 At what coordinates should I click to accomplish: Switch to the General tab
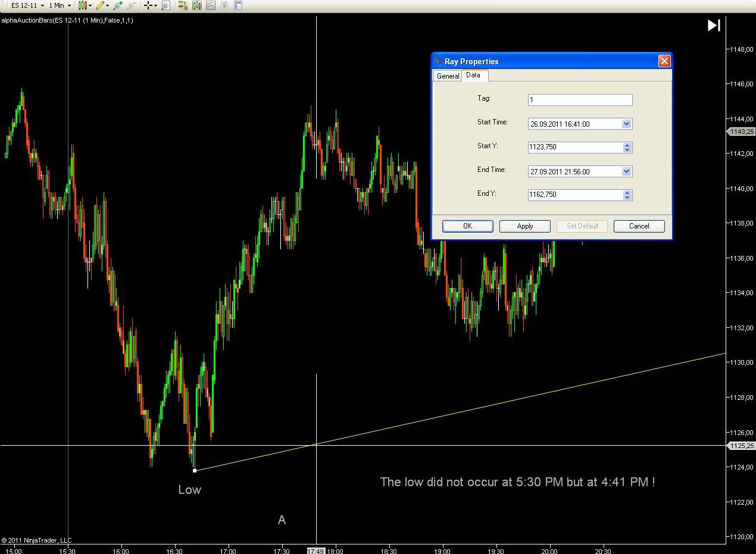(x=448, y=76)
